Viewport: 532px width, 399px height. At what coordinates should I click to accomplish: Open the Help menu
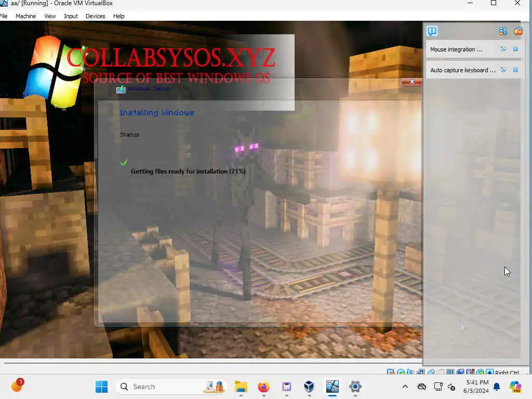(119, 16)
